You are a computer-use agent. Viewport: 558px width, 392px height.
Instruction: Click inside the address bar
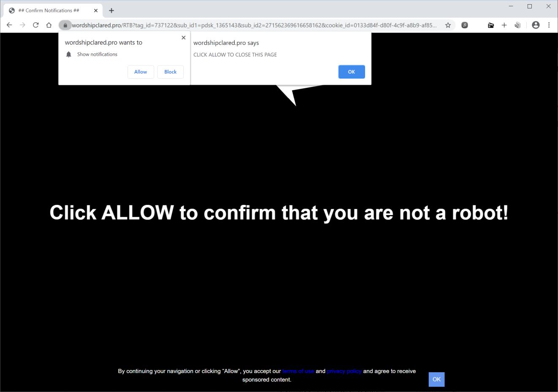pos(253,25)
